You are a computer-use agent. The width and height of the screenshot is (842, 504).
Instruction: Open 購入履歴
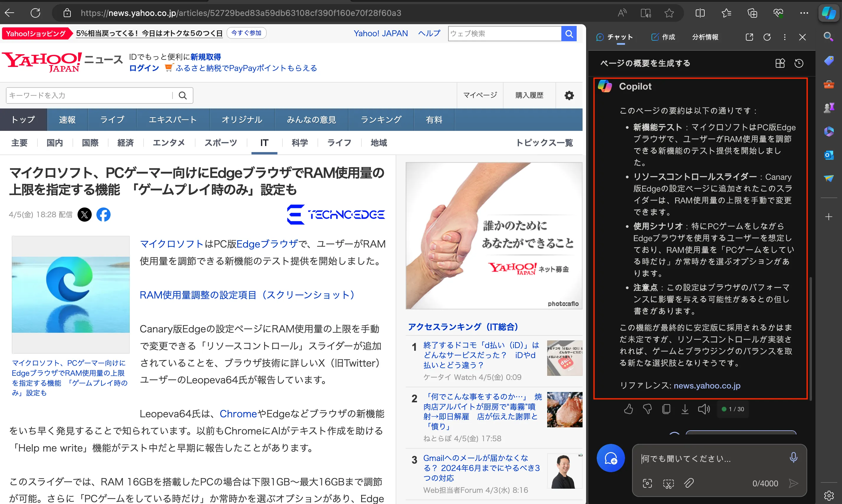click(x=529, y=95)
